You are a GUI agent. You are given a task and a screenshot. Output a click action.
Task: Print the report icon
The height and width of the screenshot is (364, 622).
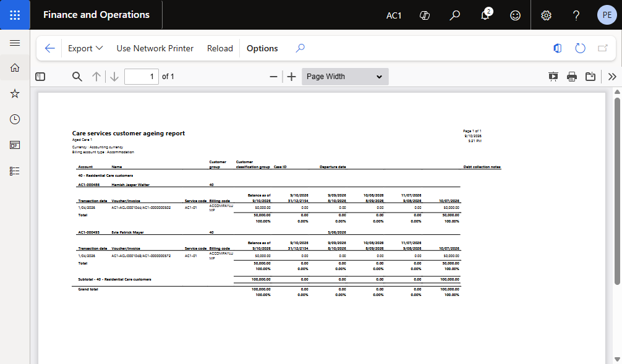coord(572,77)
